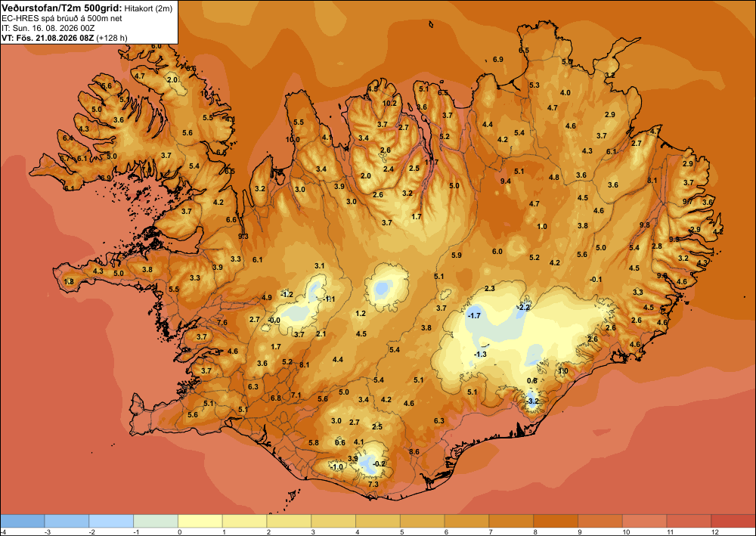The width and height of the screenshot is (756, 536).
Task: Click the 'IT: Sun. 16. 08. 2026 00Z' line
Action: [48, 28]
